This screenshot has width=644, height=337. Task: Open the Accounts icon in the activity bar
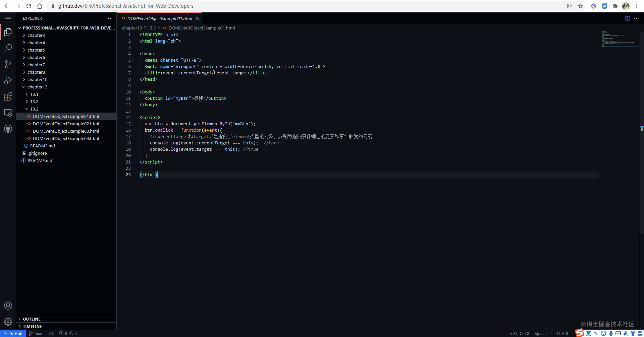[x=8, y=305]
